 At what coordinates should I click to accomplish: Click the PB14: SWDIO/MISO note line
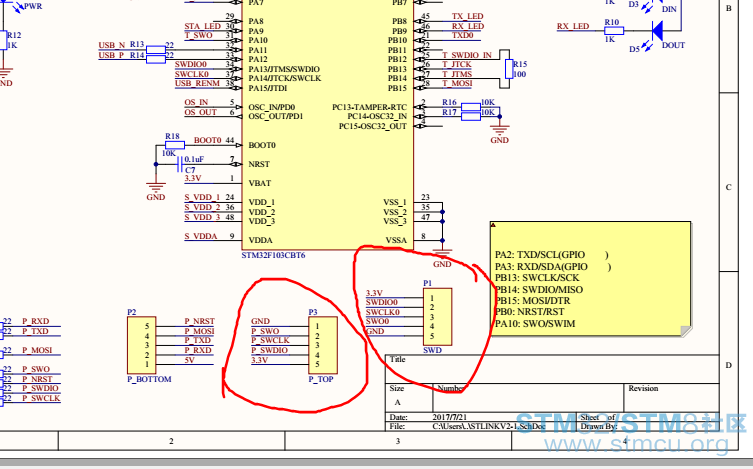[x=539, y=290]
